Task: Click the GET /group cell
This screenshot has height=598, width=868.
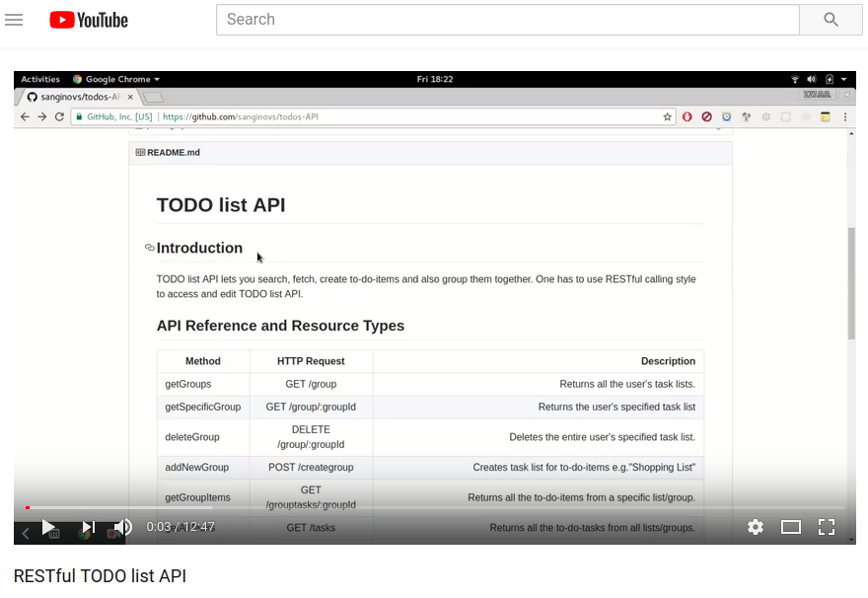Action: 311,384
